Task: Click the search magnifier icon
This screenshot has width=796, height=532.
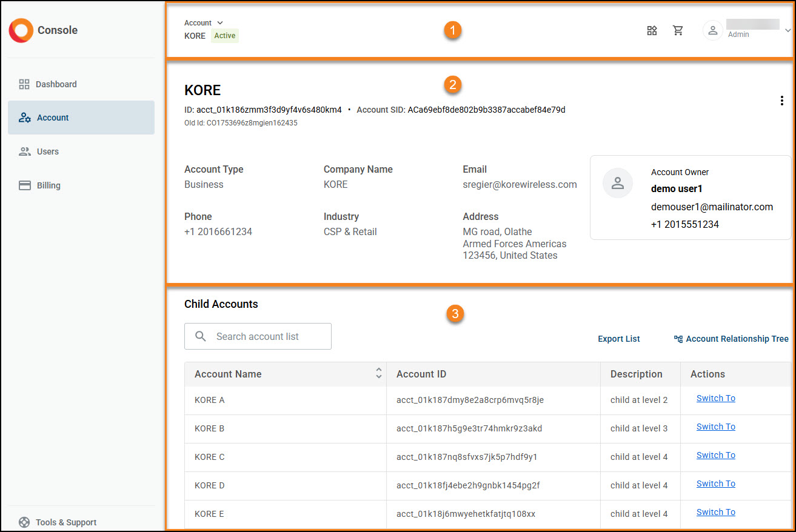Action: tap(201, 336)
